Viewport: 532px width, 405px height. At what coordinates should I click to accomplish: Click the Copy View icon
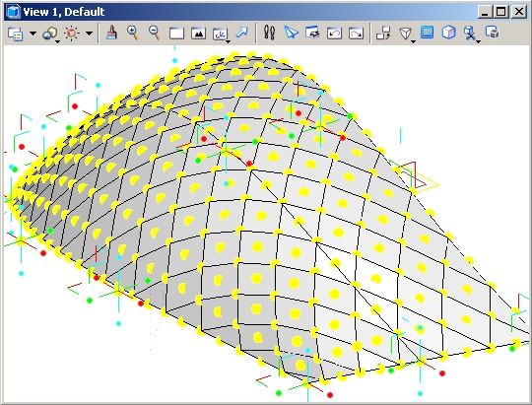coord(383,34)
